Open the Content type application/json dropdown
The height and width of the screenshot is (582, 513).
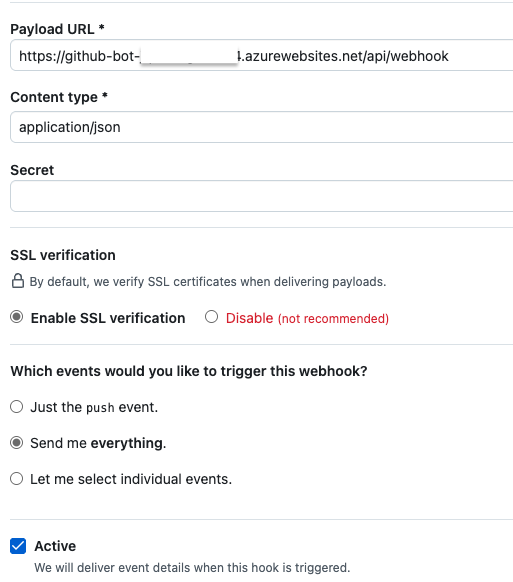point(262,127)
